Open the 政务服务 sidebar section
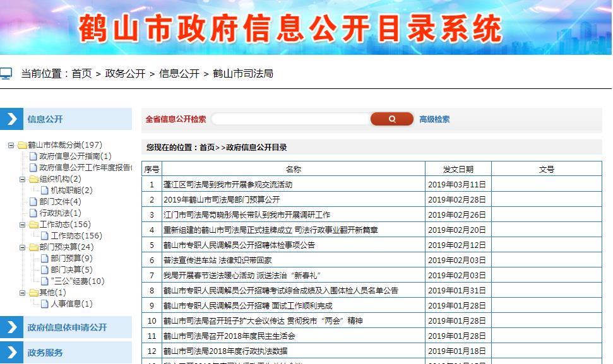Image resolution: width=613 pixels, height=364 pixels. (x=45, y=353)
